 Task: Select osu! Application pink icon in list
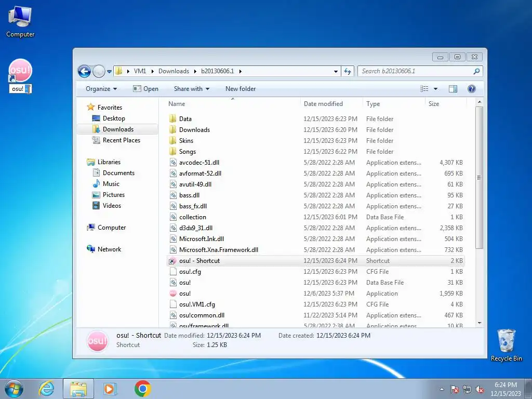tap(173, 294)
